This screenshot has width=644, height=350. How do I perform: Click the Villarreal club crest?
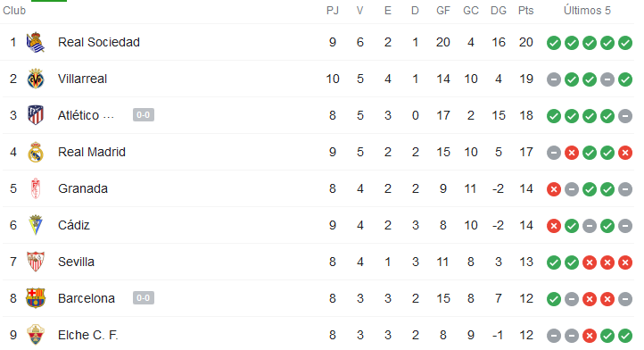tap(36, 79)
